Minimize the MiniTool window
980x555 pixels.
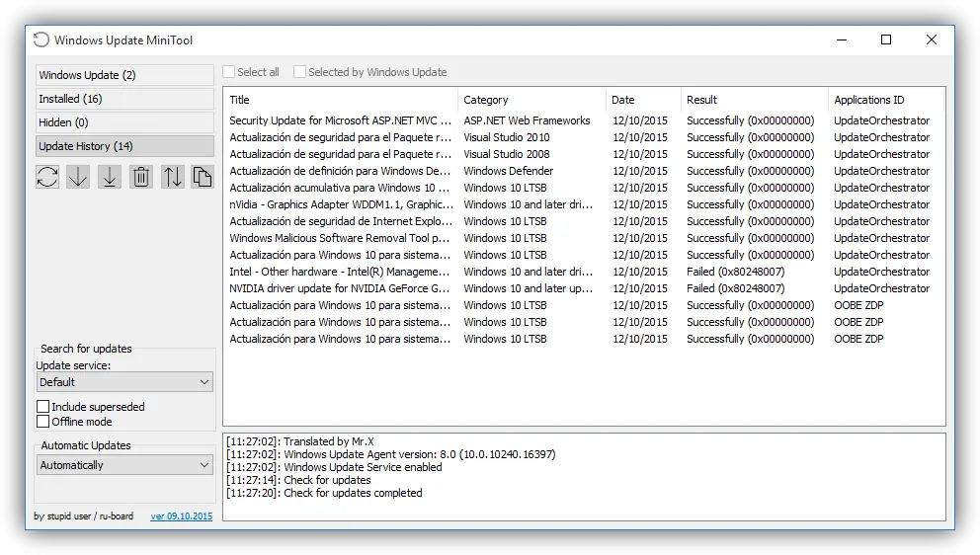(842, 40)
